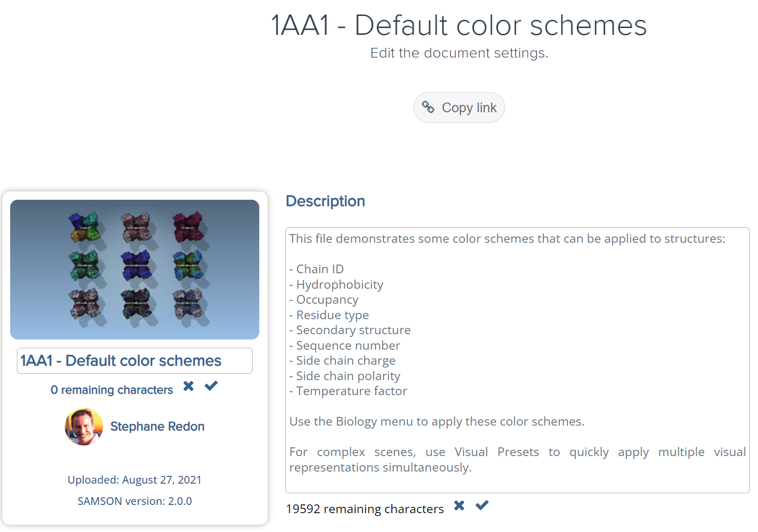758x532 pixels.
Task: Discard description changes with X icon
Action: point(459,505)
